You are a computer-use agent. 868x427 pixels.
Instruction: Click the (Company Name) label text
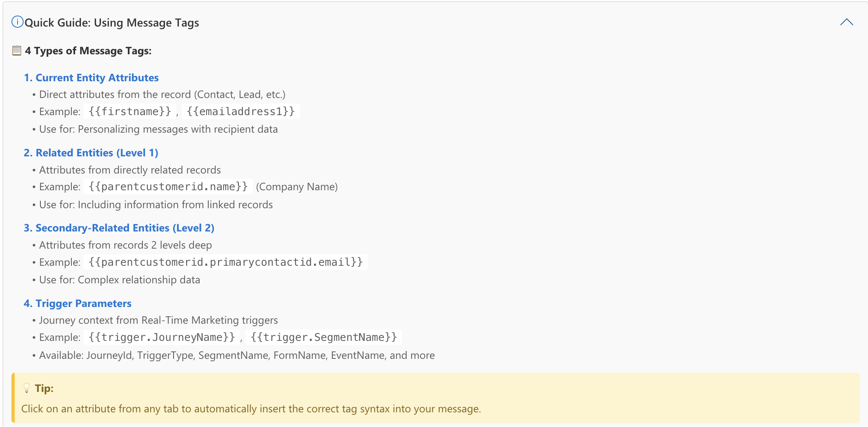[297, 187]
